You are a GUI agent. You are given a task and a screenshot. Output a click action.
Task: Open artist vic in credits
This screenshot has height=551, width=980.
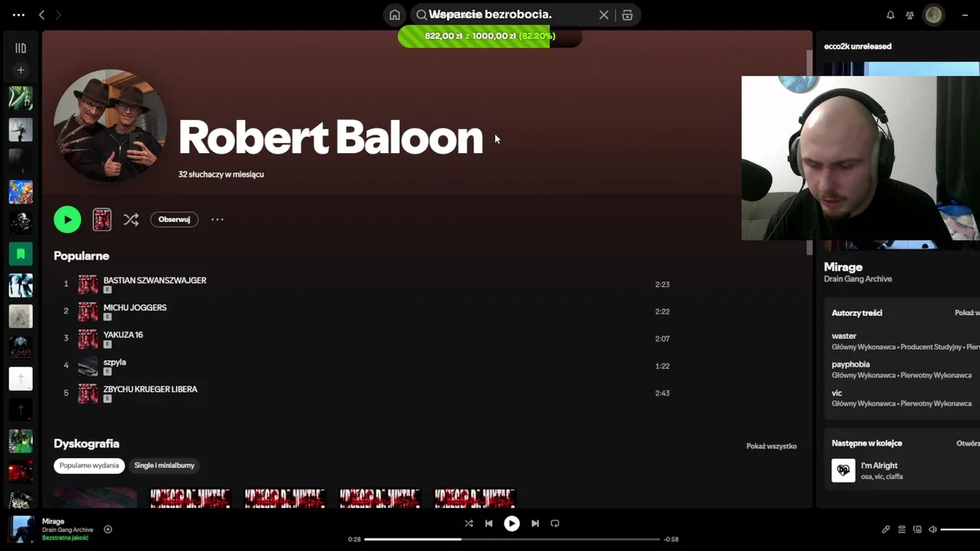(x=837, y=393)
